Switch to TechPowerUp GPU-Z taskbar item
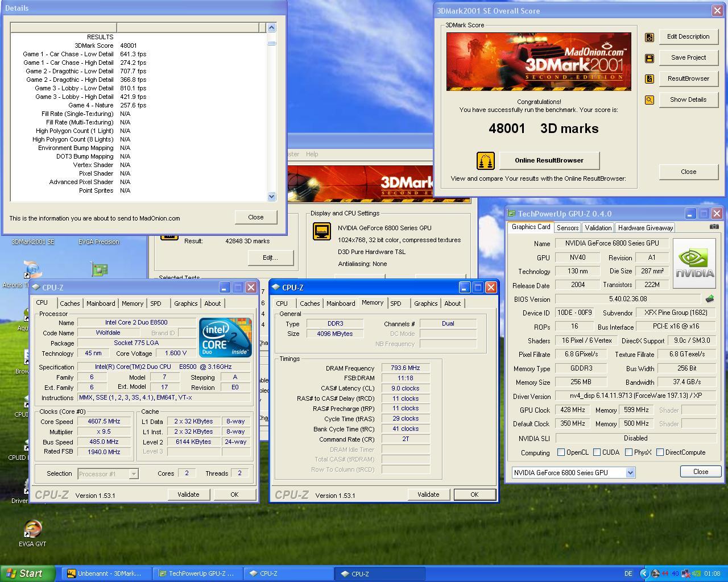The height and width of the screenshot is (582, 728). (197, 573)
